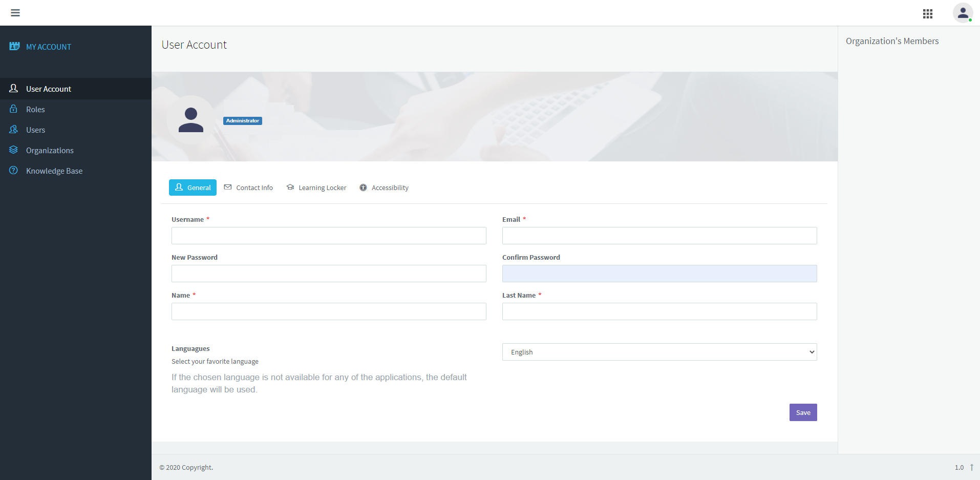Click the 2020 Copyright footer text

(186, 467)
